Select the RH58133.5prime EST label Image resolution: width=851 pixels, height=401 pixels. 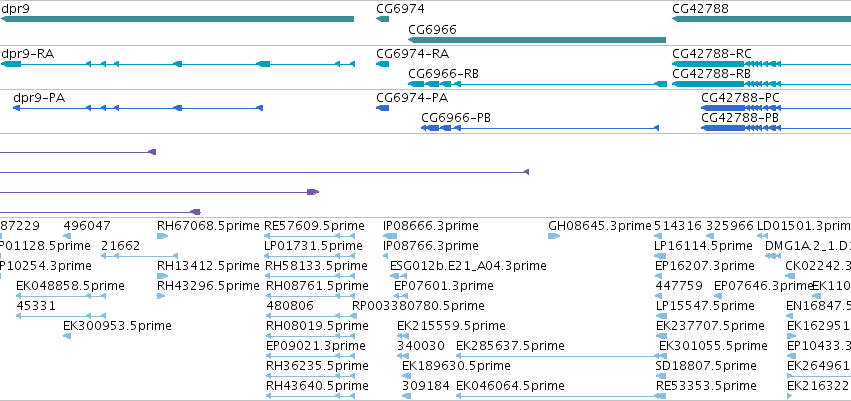click(x=316, y=266)
